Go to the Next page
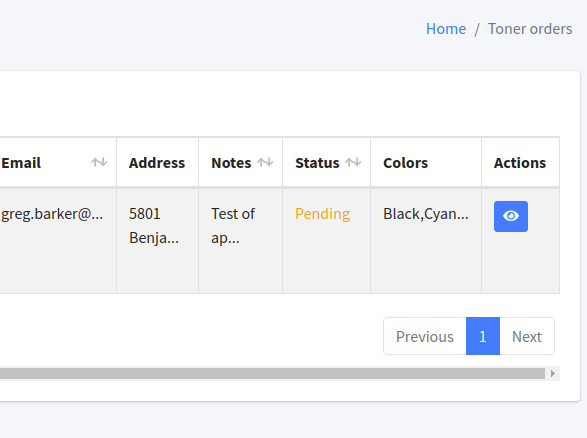The width and height of the screenshot is (587, 438). (527, 336)
